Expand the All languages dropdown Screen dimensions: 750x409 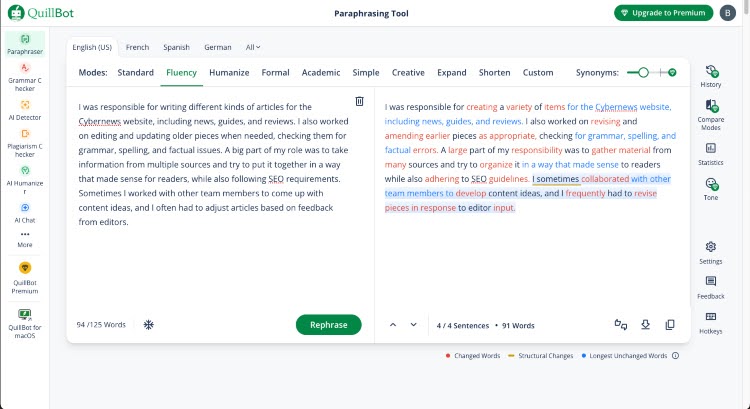pos(253,47)
